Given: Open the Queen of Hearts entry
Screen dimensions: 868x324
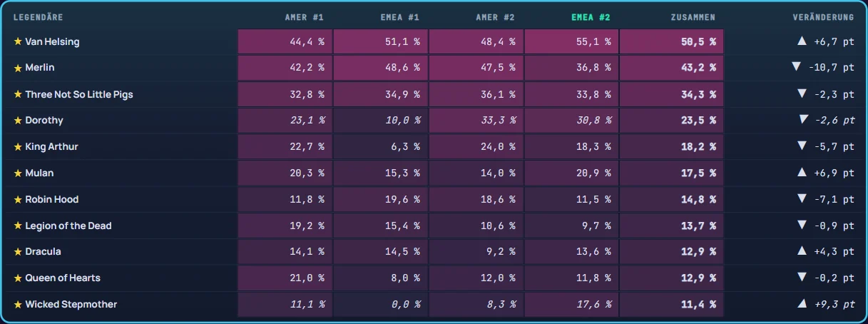Looking at the screenshot, I should (x=63, y=278).
